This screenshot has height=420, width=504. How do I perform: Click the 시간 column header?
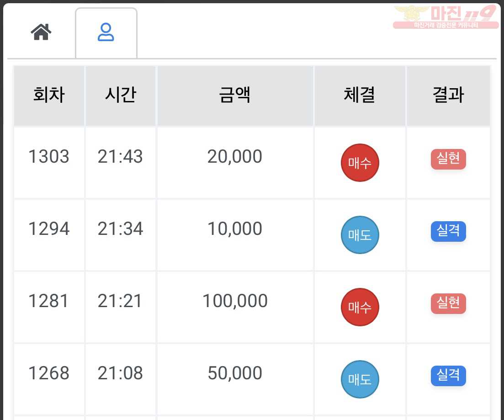tap(121, 96)
